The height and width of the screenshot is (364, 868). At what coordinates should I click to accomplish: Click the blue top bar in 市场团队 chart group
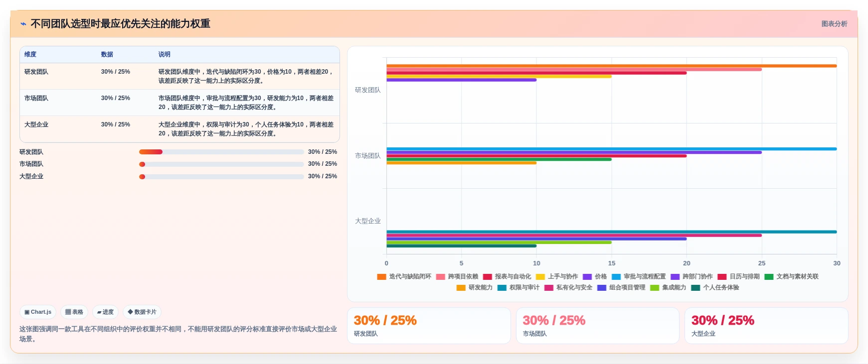point(611,149)
